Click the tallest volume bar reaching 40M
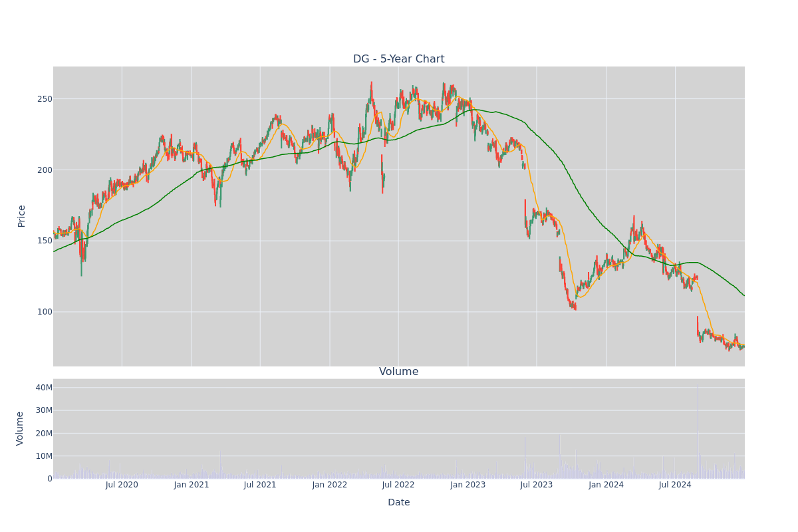The height and width of the screenshot is (532, 798). (698, 432)
